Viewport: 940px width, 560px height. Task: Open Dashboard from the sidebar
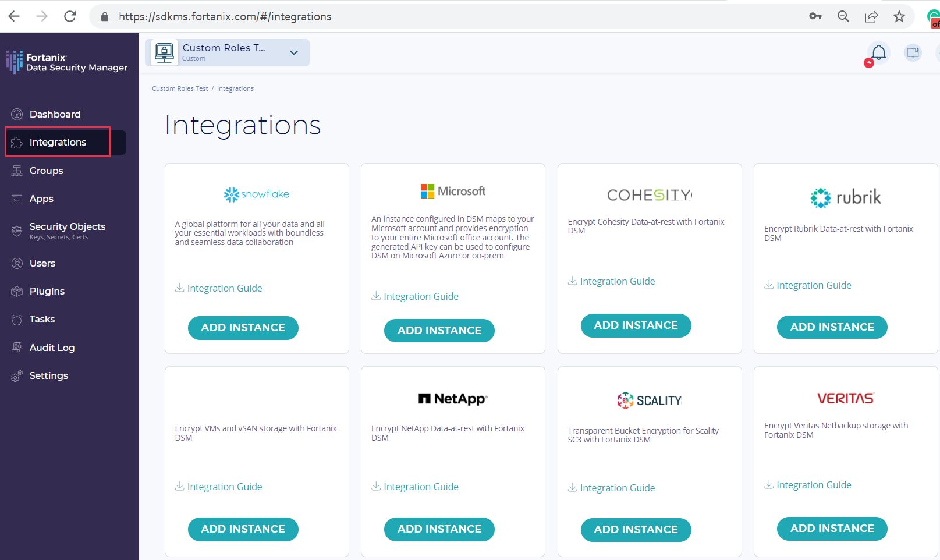[x=55, y=114]
